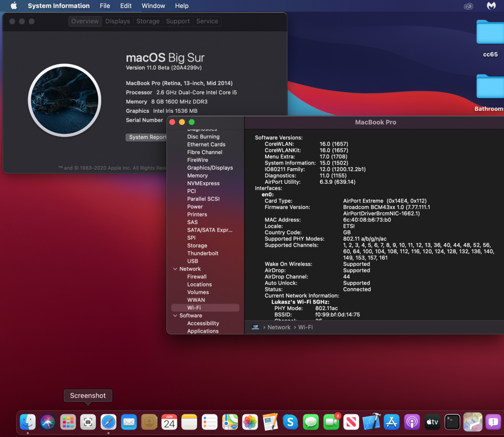This screenshot has height=437, width=504.
Task: Open Podcasts from the dock
Action: pyautogui.click(x=412, y=422)
